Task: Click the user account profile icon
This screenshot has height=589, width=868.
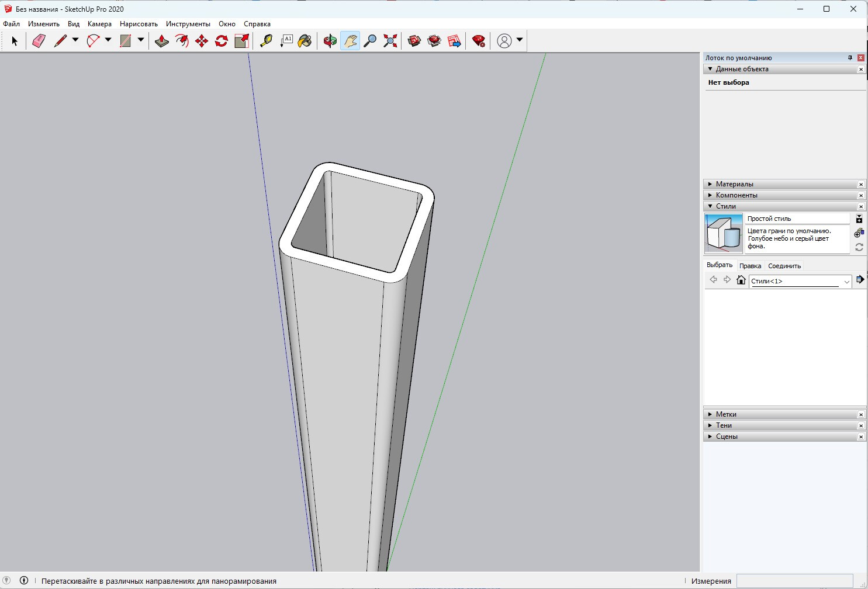Action: click(x=504, y=41)
